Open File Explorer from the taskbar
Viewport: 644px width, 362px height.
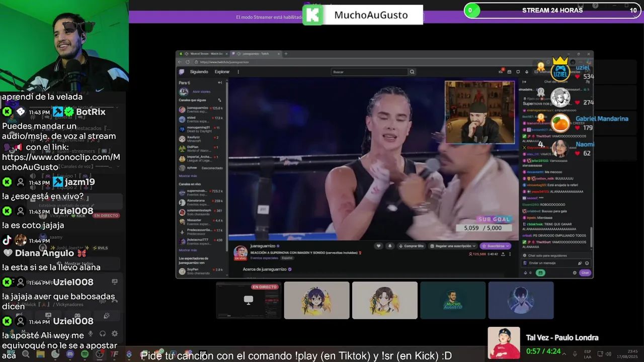coord(40,354)
